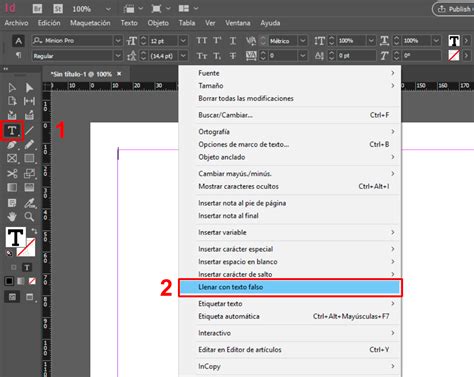
Task: Toggle Superscript formatting
Action: 217,41
